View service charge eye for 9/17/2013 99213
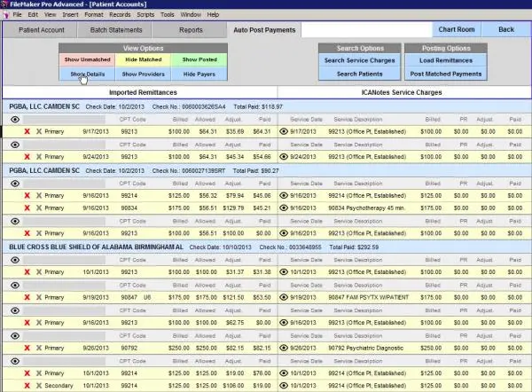The width and height of the screenshot is (532, 392). pos(284,131)
